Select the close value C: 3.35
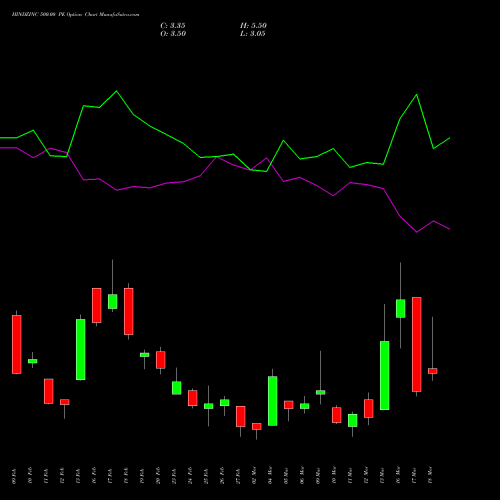The image size is (500, 500). (173, 26)
